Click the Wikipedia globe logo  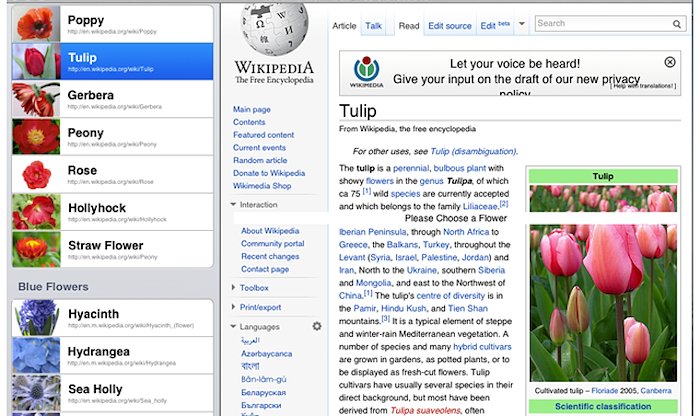[x=274, y=29]
